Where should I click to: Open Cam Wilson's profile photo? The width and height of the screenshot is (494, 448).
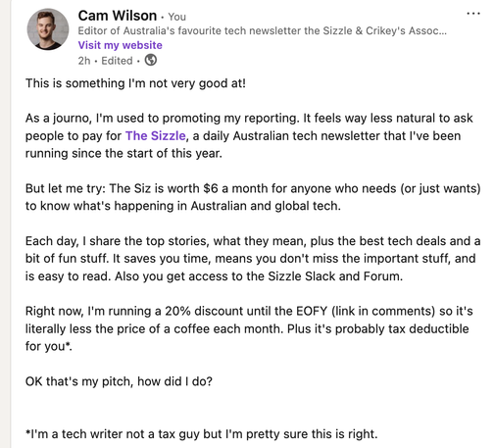click(48, 29)
